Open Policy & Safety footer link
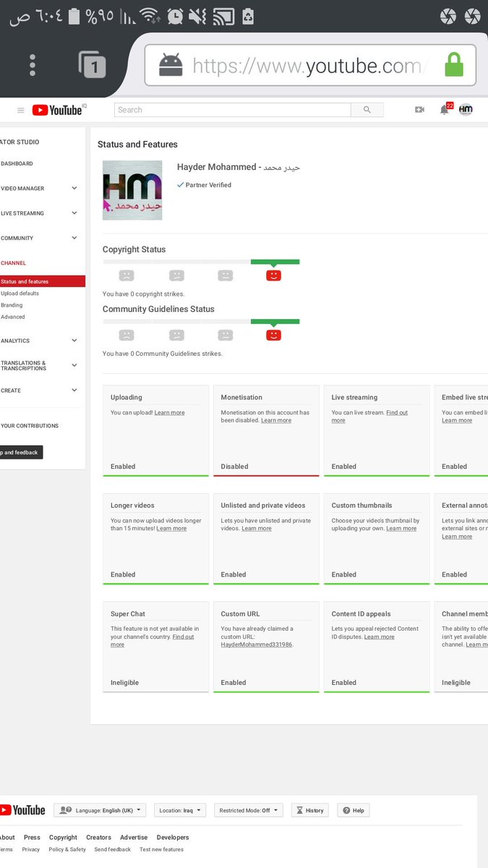The height and width of the screenshot is (868, 488). (x=67, y=850)
